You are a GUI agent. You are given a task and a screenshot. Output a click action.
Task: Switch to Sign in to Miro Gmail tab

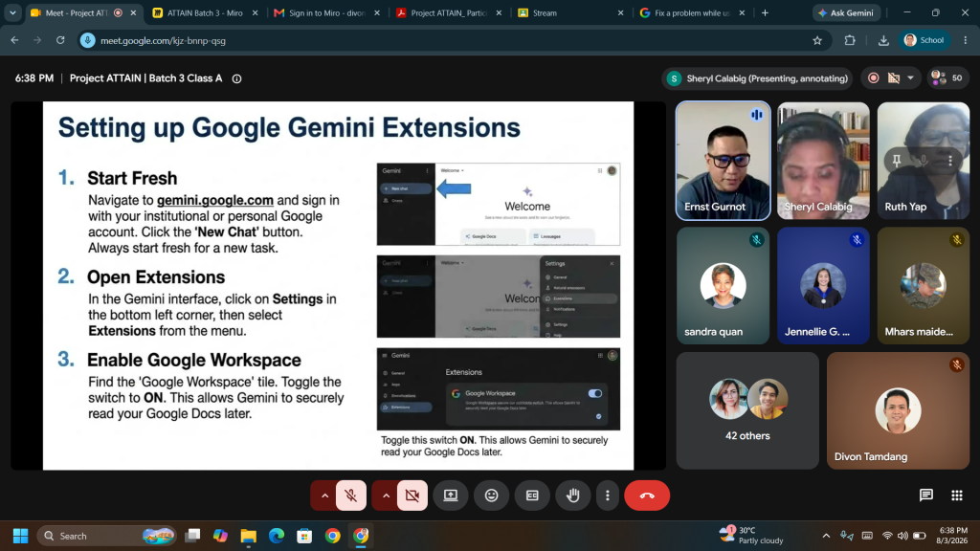tap(327, 12)
